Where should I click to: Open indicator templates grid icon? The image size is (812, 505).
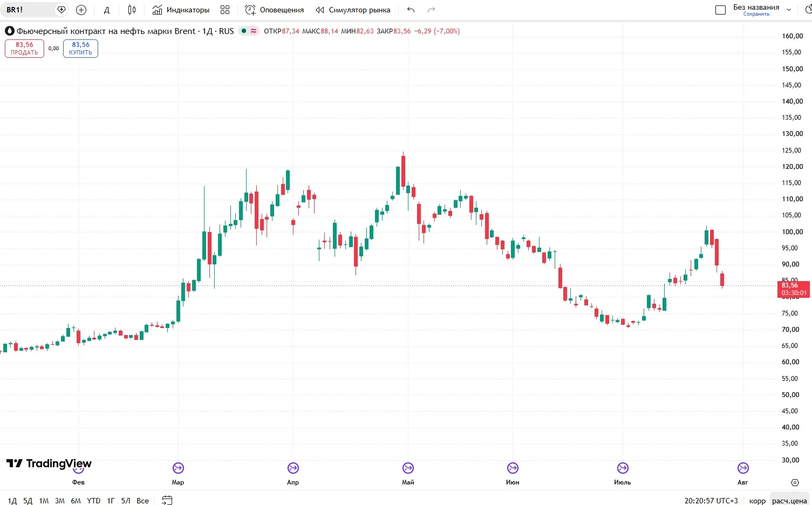click(x=225, y=10)
